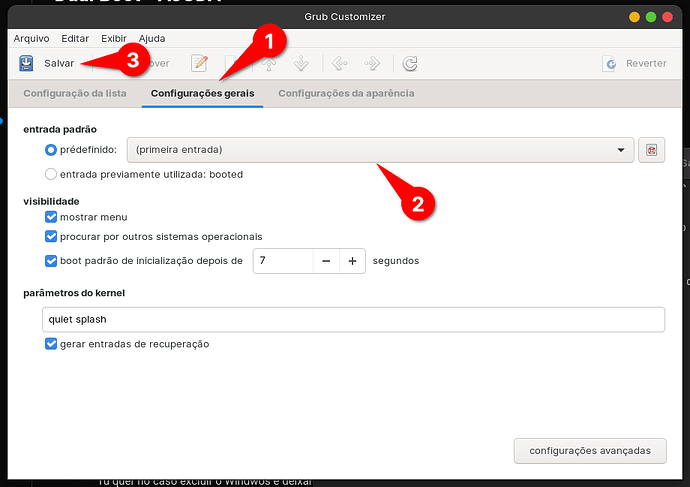Click the seconds timeout value field
The width and height of the screenshot is (690, 487).
pyautogui.click(x=283, y=261)
